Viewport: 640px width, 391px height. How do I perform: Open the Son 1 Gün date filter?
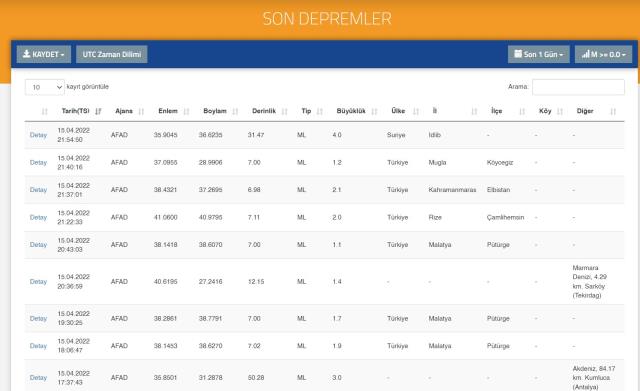pos(539,54)
